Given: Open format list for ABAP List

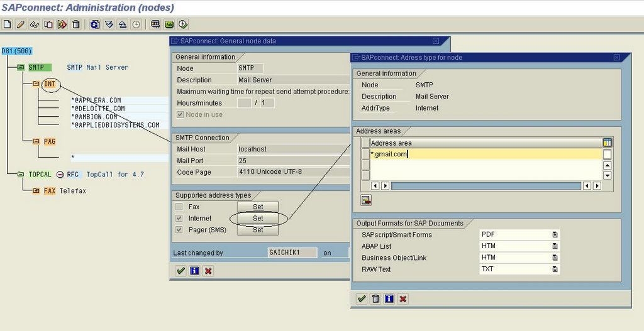Looking at the screenshot, I should [555, 246].
